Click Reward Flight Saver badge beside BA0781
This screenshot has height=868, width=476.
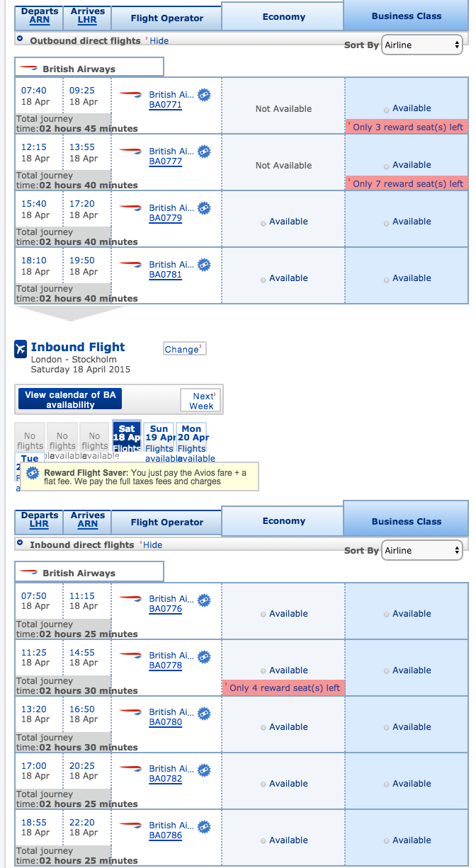tap(204, 265)
